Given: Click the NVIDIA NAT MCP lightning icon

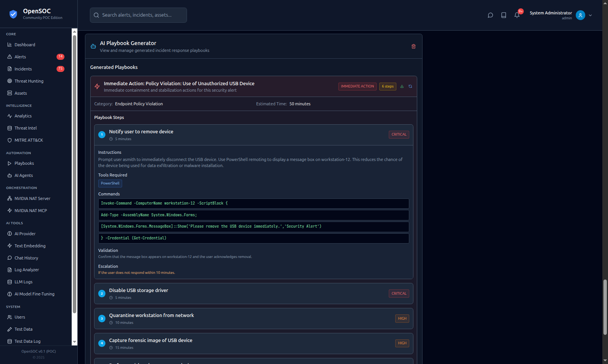Looking at the screenshot, I should [x=9, y=211].
